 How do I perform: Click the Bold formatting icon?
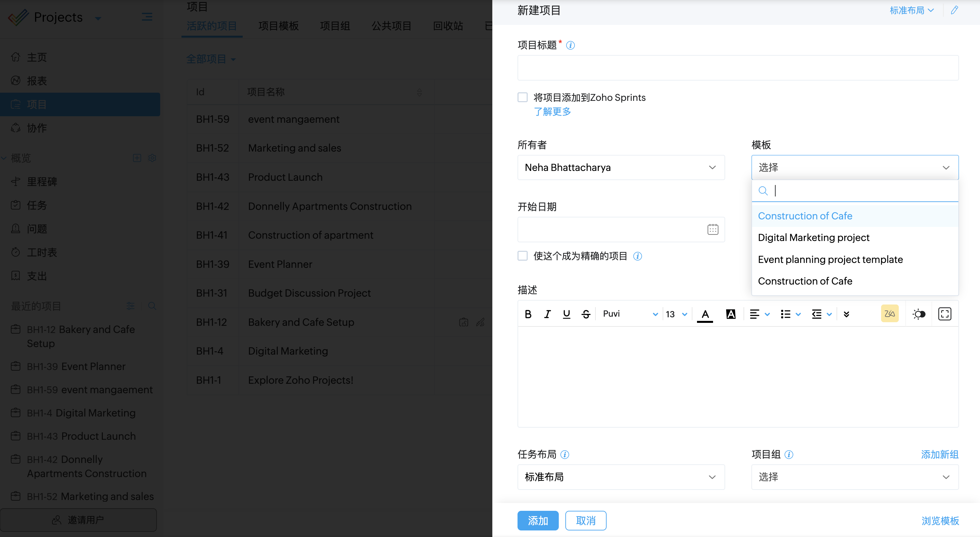pos(528,314)
